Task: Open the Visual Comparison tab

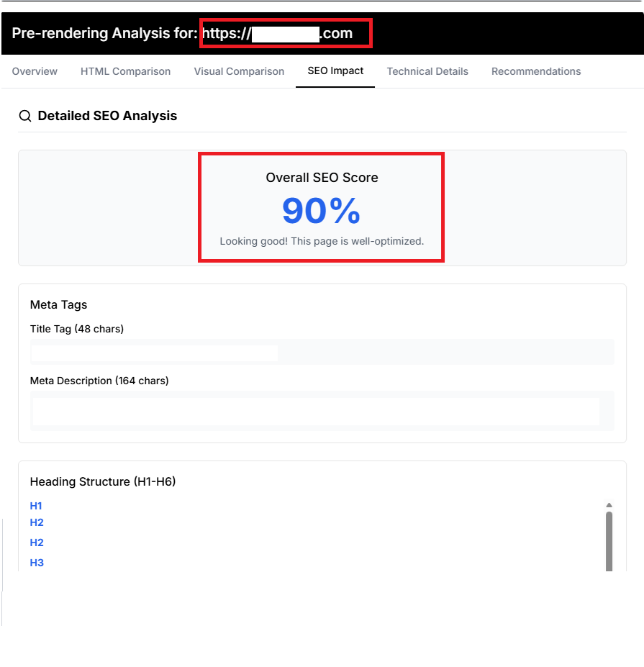Action: click(239, 71)
